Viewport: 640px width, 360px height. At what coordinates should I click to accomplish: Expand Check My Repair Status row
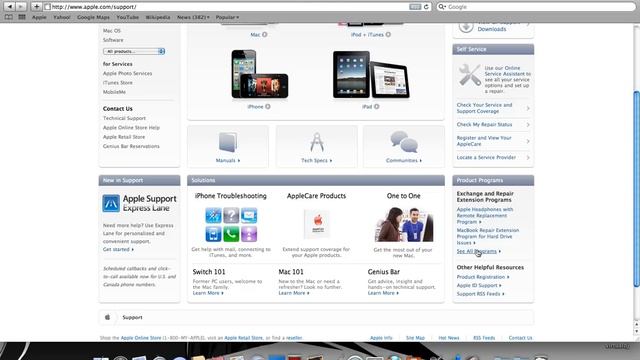[493, 124]
